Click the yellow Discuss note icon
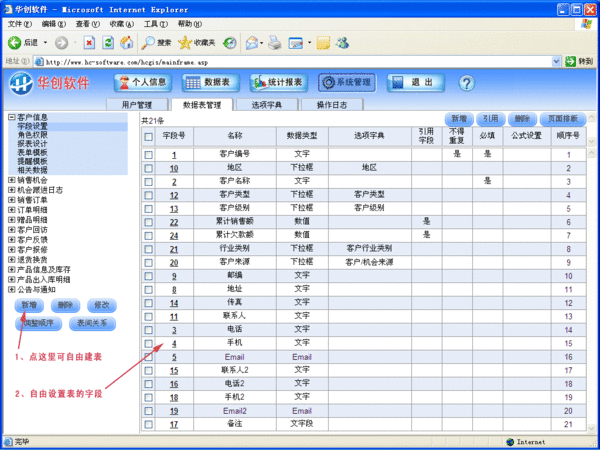The width and height of the screenshot is (600, 450). pos(323,42)
